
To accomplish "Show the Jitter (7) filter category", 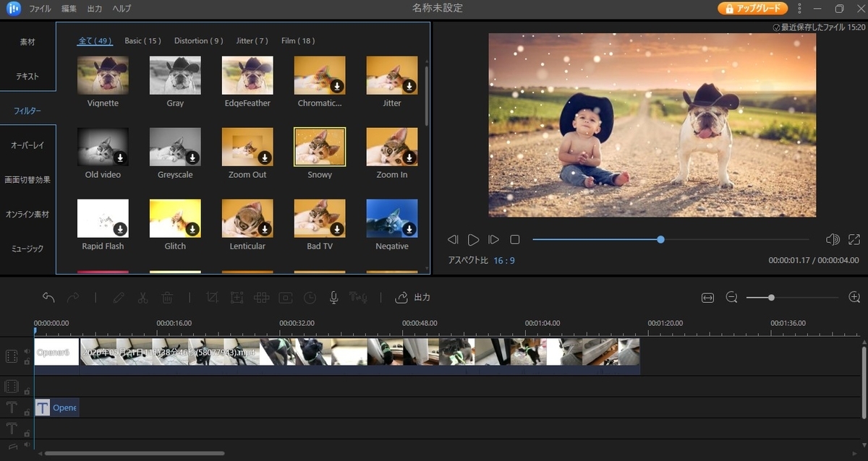I will (252, 41).
